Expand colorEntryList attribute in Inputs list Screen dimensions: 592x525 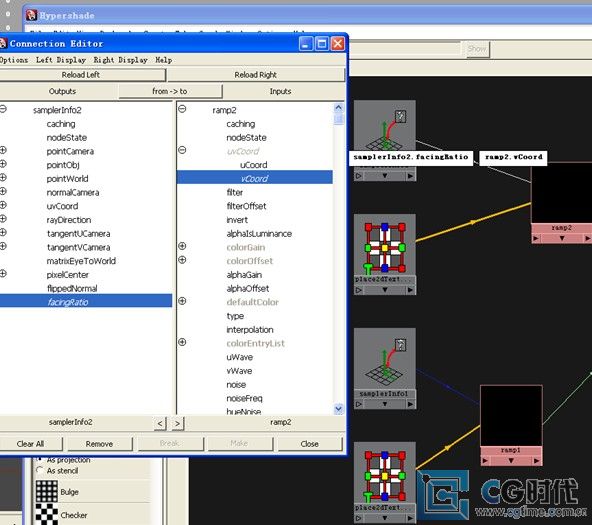(182, 342)
